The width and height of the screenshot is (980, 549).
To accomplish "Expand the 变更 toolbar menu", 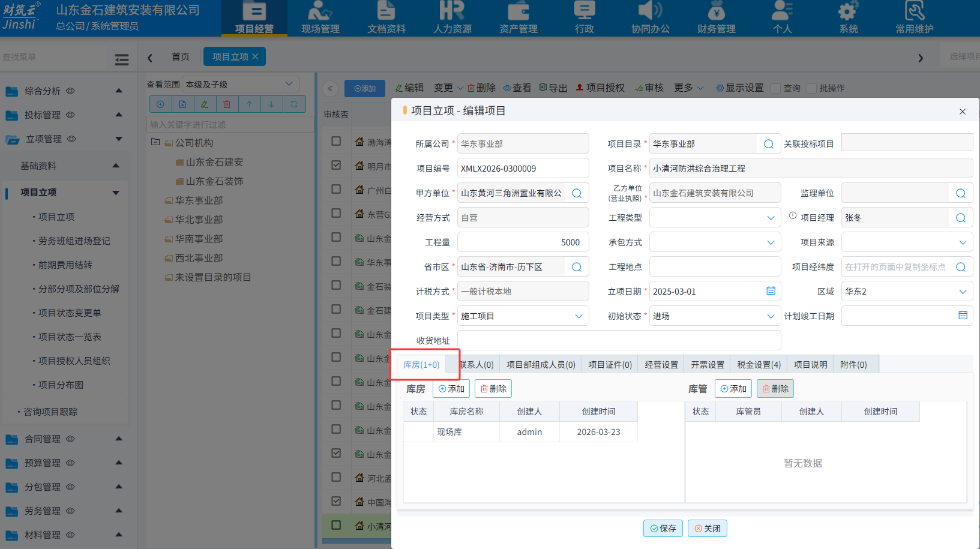I will [x=448, y=88].
